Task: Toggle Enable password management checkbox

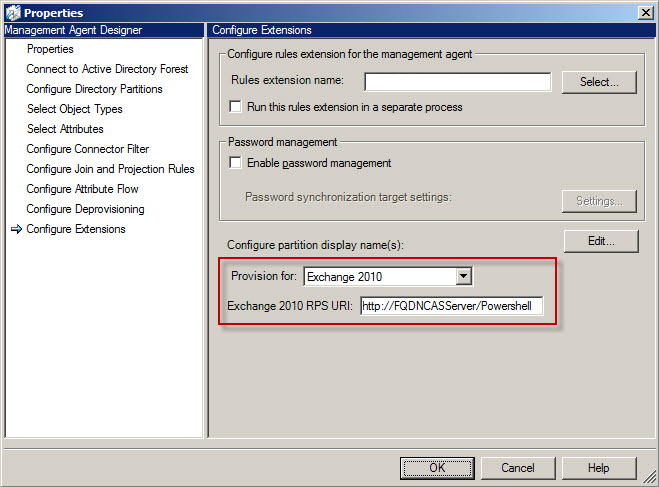Action: [236, 163]
